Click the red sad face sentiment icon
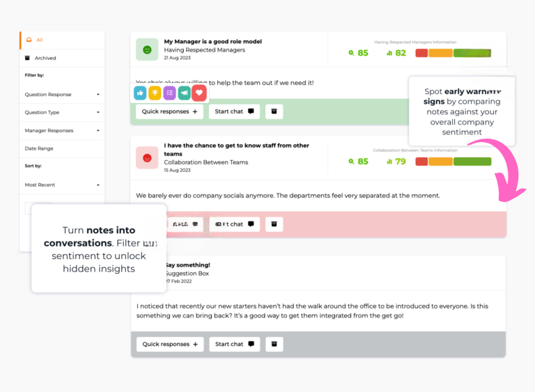535x392 pixels. pos(147,158)
